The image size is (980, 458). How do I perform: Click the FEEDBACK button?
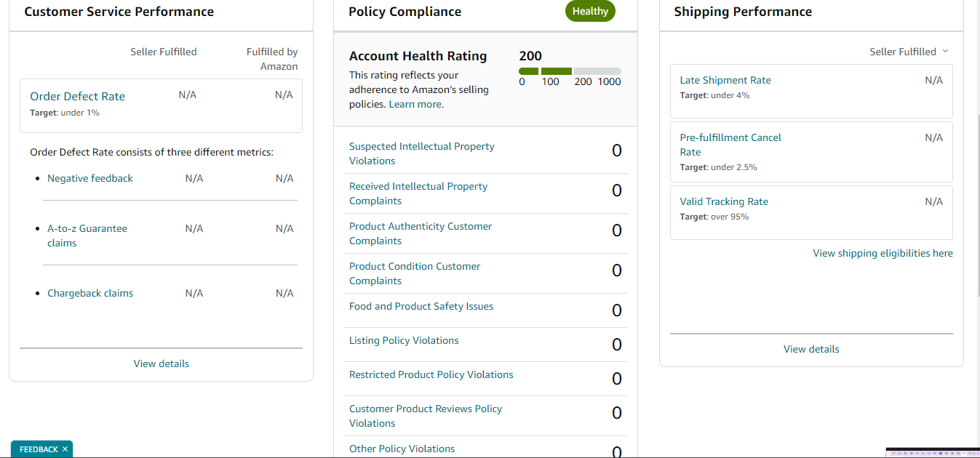tap(39, 449)
